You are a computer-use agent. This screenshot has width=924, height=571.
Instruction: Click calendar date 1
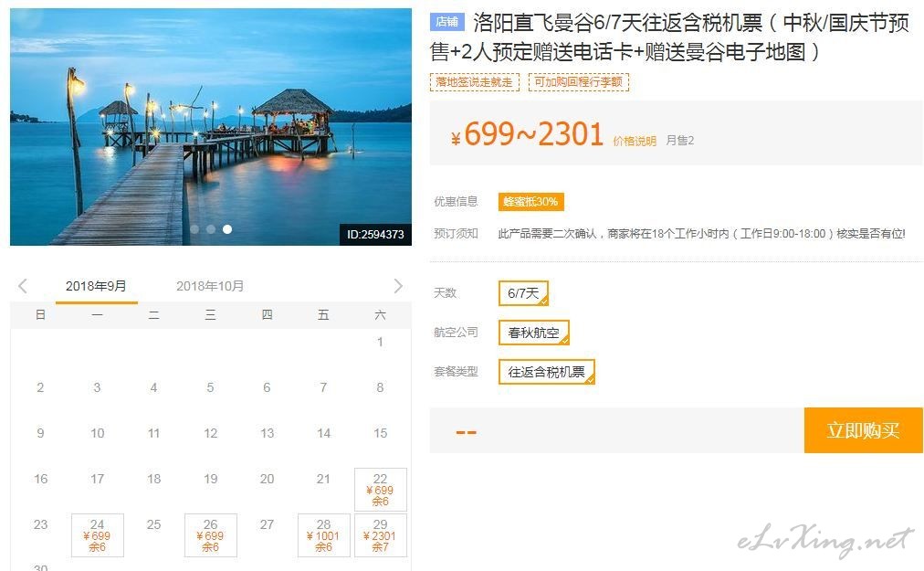pos(380,342)
